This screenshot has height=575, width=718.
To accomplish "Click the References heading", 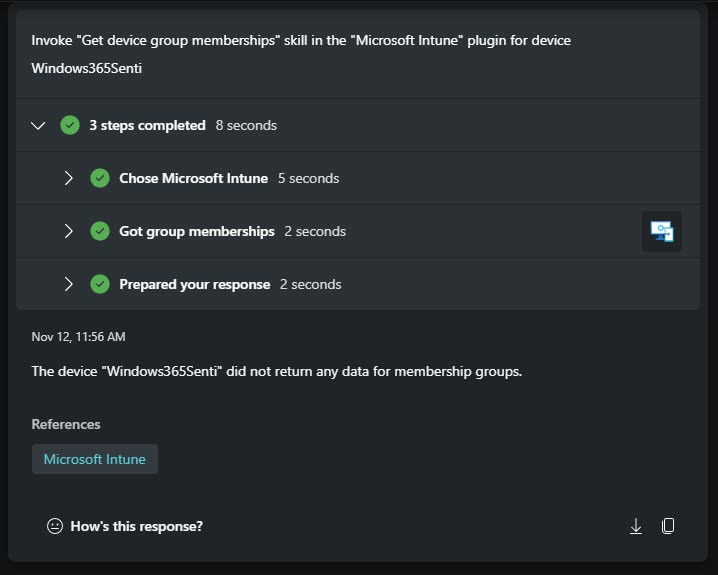I will click(x=66, y=424).
